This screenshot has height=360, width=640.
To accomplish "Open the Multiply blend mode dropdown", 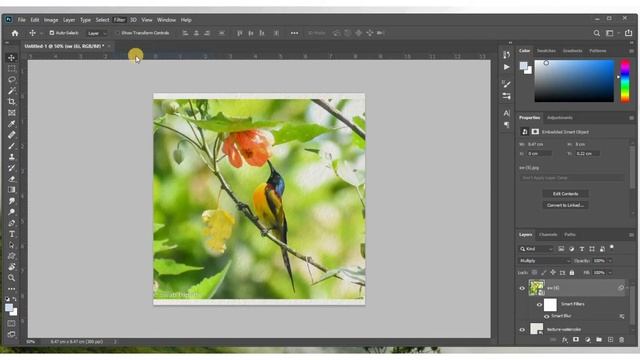I will pyautogui.click(x=544, y=261).
